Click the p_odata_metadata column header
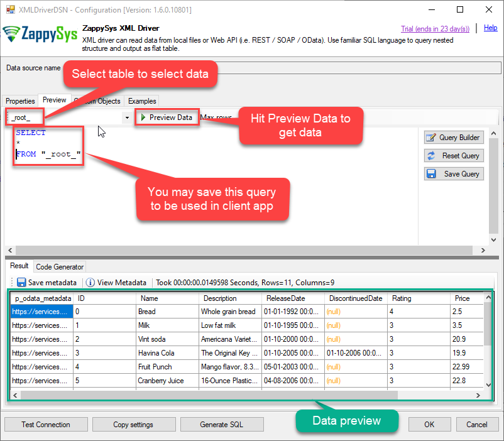 (41, 298)
